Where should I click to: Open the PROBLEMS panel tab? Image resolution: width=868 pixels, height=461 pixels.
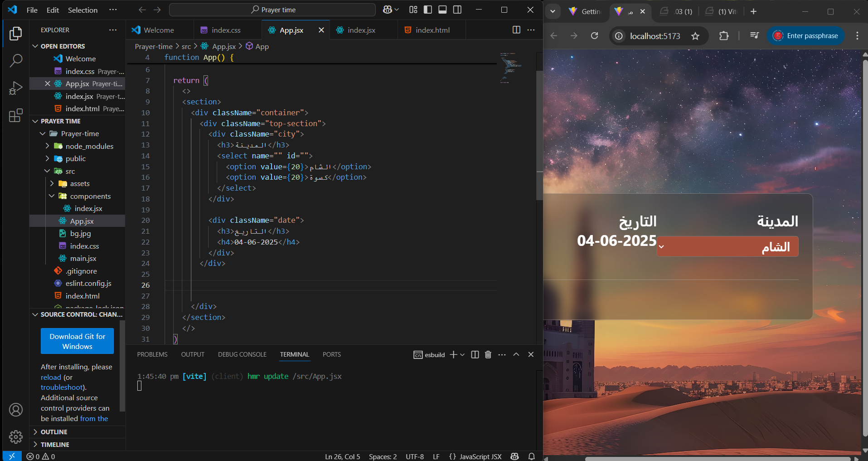point(152,355)
